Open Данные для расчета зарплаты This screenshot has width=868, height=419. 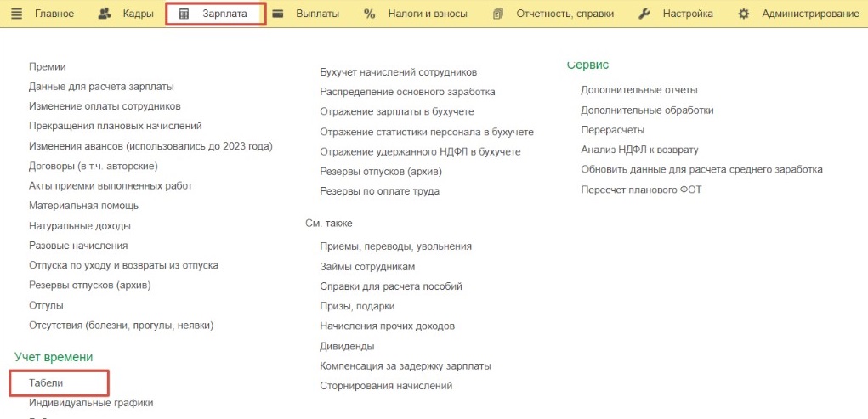point(101,86)
